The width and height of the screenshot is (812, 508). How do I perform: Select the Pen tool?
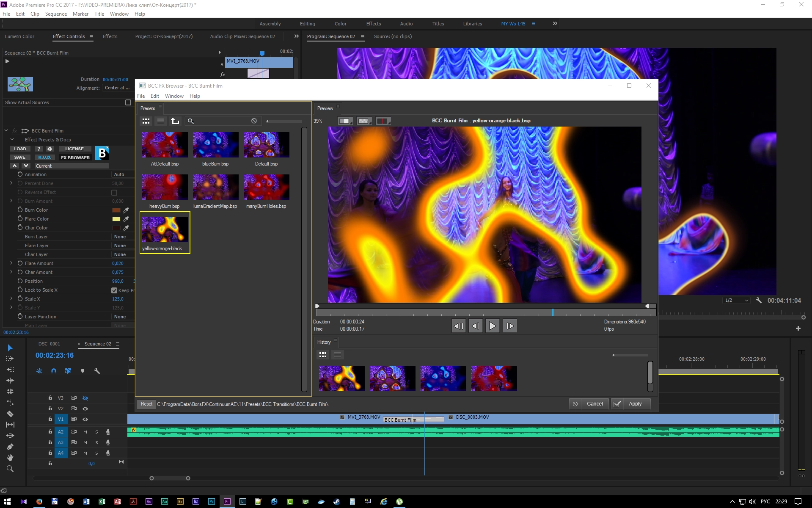(10, 447)
